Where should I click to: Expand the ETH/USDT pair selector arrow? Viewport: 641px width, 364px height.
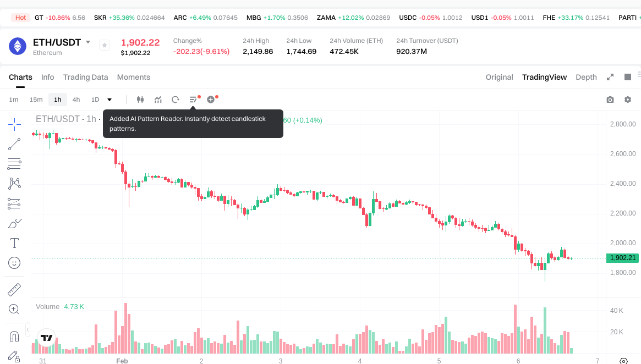[x=88, y=42]
